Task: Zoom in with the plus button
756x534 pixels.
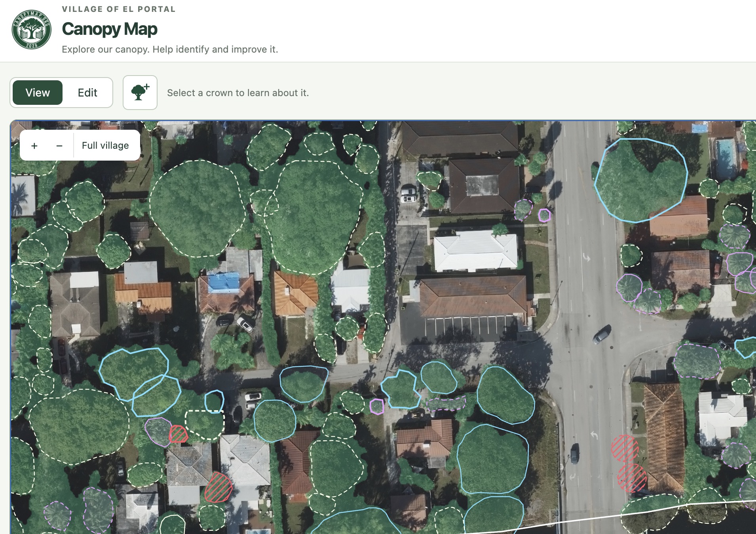Action: click(x=34, y=146)
